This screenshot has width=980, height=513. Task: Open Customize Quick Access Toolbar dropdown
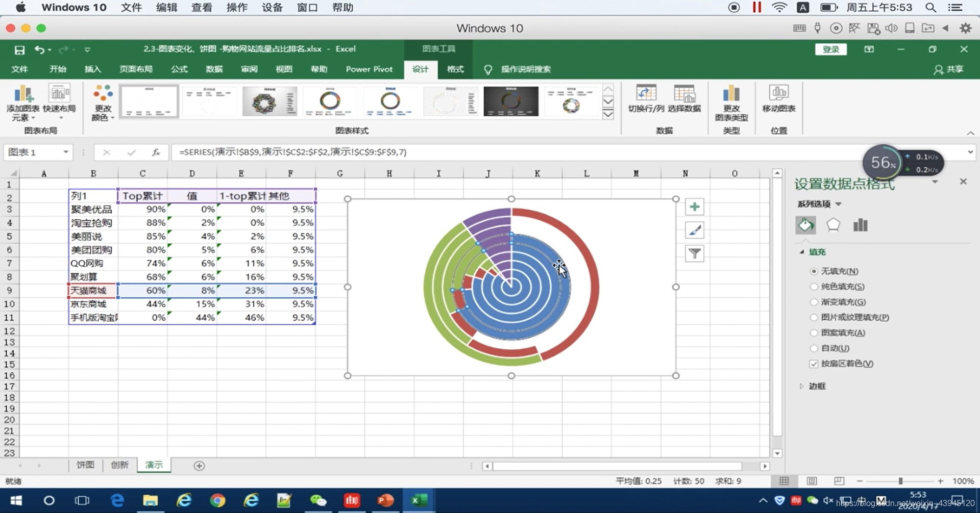[87, 49]
